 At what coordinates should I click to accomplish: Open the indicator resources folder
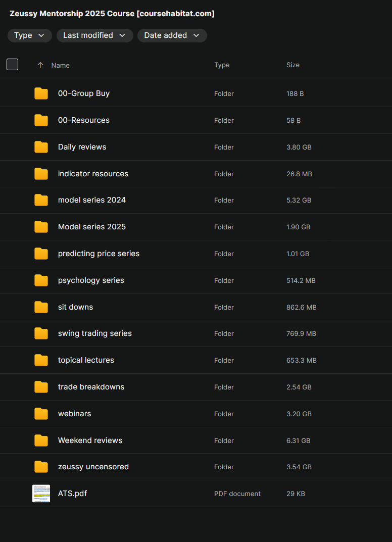(x=93, y=174)
